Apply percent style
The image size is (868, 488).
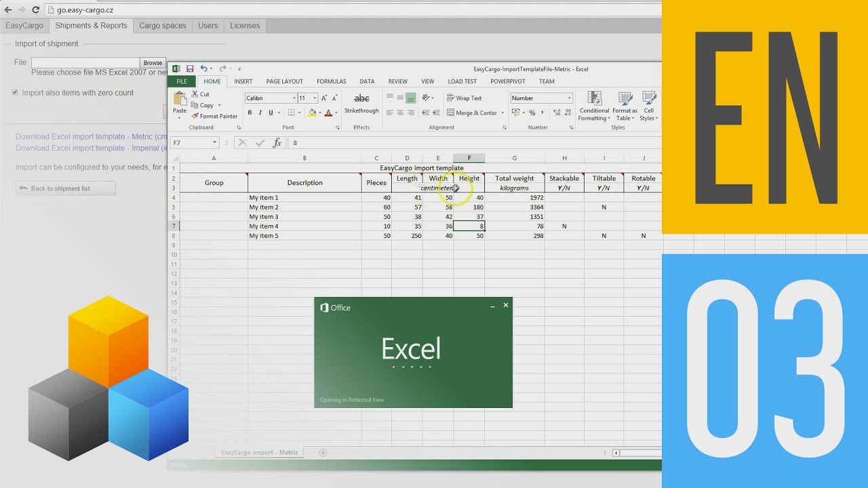[532, 113]
